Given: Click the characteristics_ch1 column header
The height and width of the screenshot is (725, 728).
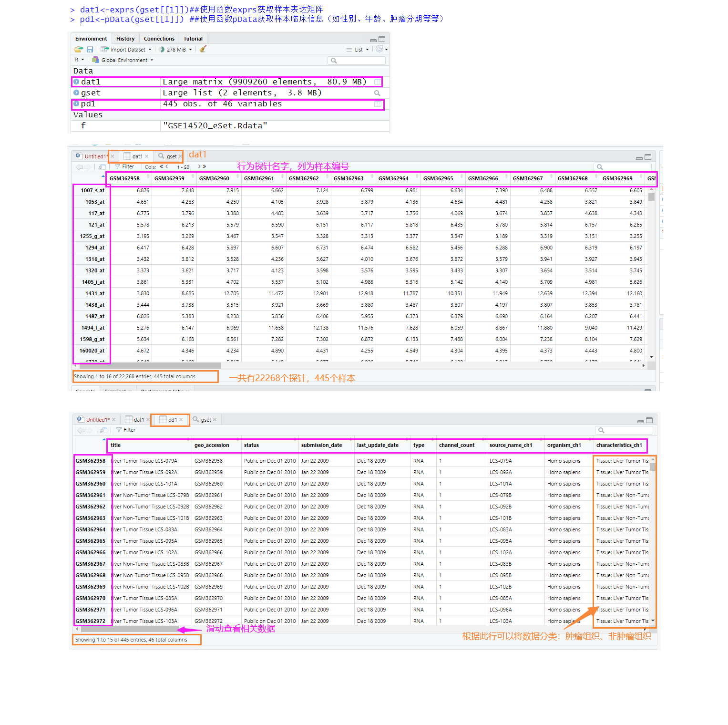Looking at the screenshot, I should (620, 445).
